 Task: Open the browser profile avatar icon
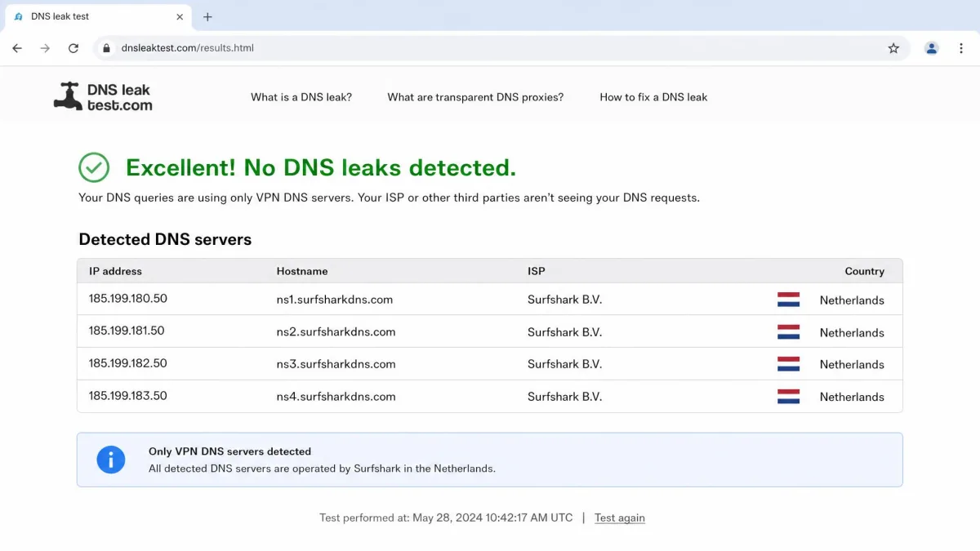[932, 48]
